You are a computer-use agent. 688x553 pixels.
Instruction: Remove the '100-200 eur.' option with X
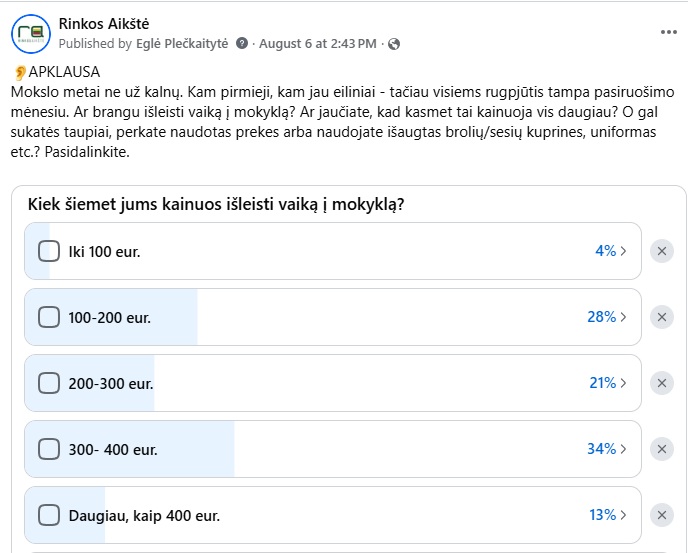tap(662, 317)
